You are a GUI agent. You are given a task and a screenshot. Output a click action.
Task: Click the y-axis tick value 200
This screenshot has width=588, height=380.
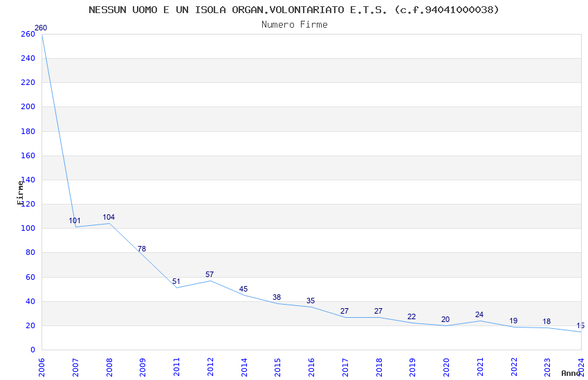click(x=28, y=106)
